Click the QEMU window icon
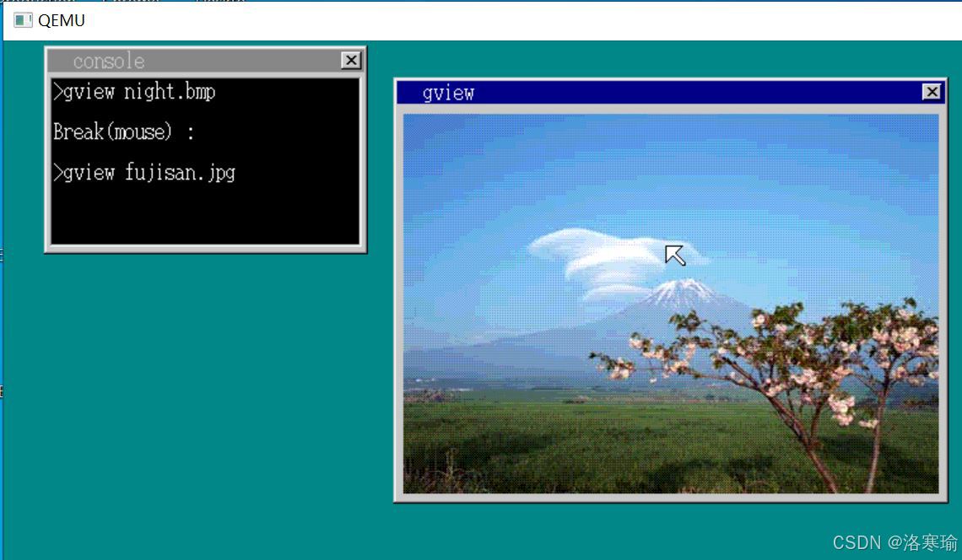The width and height of the screenshot is (962, 560). tap(23, 20)
